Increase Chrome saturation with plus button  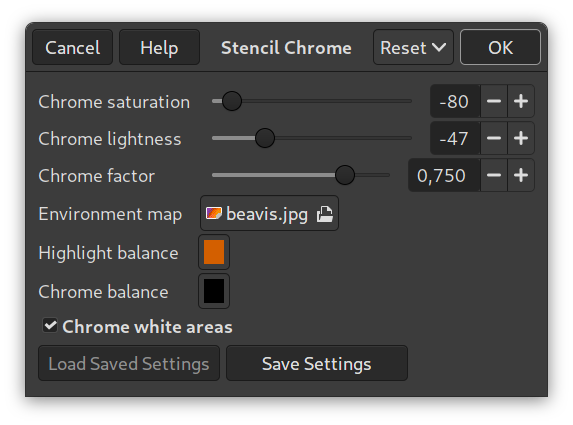point(521,101)
